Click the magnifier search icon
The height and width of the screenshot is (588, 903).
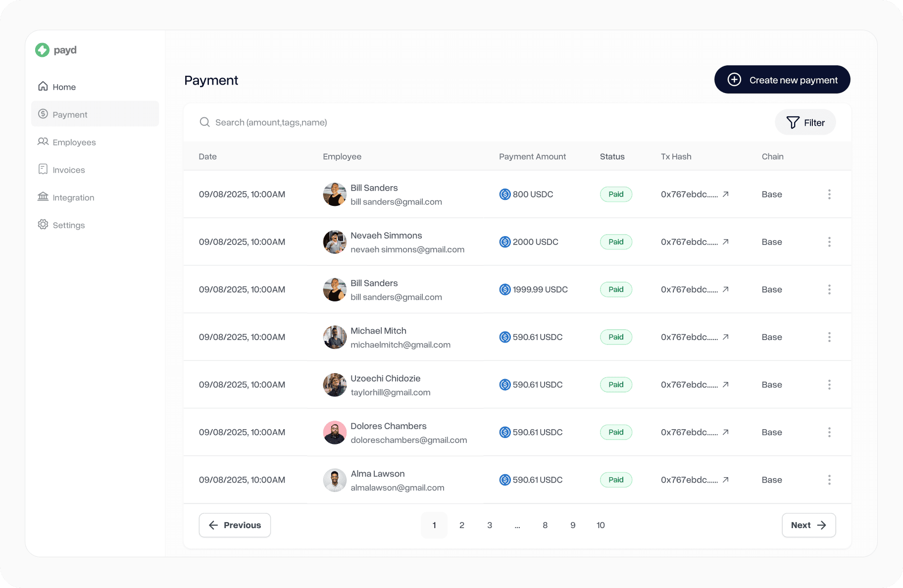coord(204,122)
